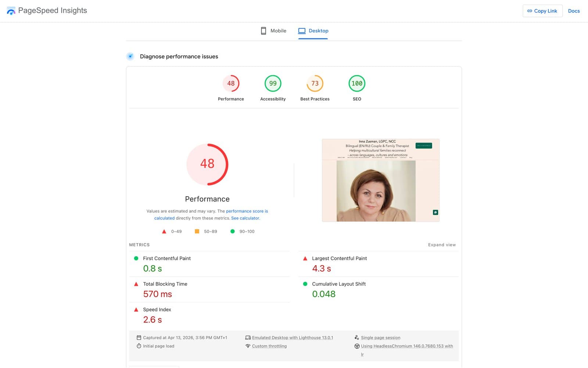588x368 pixels.
Task: Click the METRICS section heading
Action: pyautogui.click(x=139, y=245)
